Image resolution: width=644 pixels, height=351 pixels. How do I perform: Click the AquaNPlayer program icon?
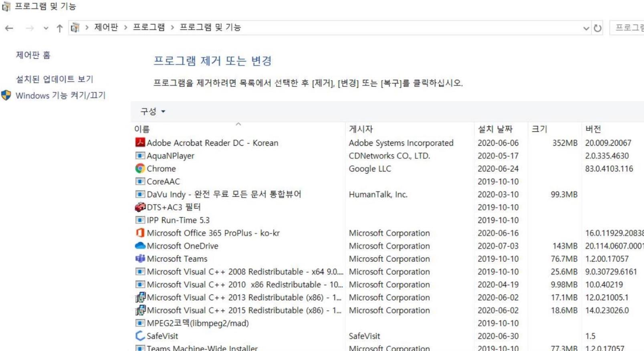(x=140, y=155)
